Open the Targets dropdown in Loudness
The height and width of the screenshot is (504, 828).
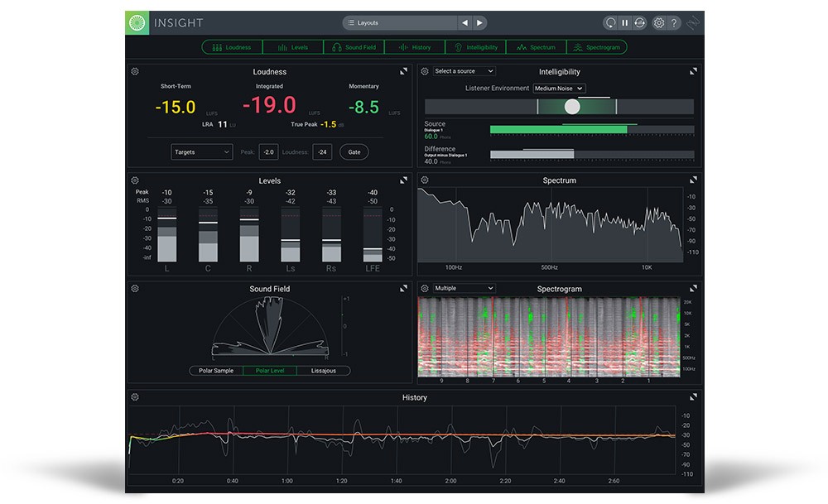[x=202, y=152]
